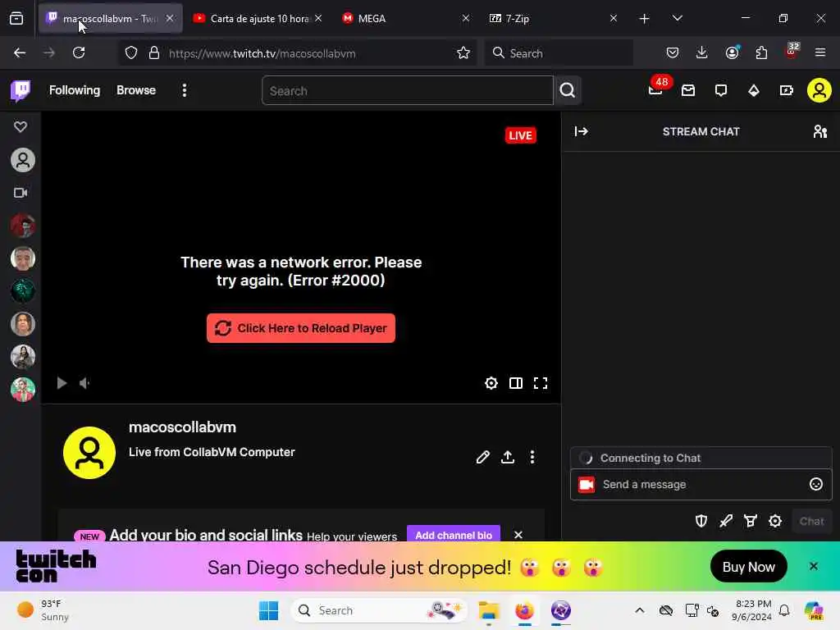The image size is (840, 630).
Task: Open Creator Dashboard icon in Twitch header
Action: point(787,90)
